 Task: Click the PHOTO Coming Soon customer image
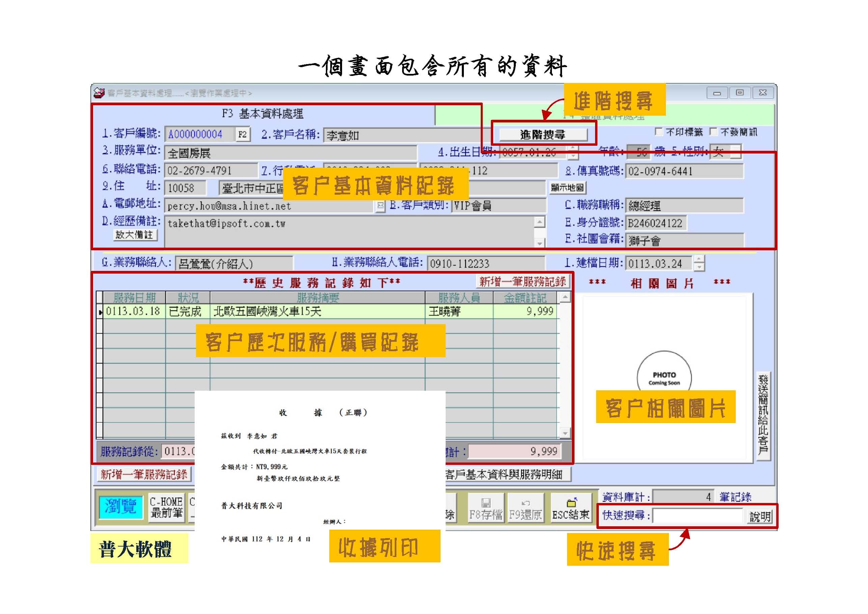664,378
